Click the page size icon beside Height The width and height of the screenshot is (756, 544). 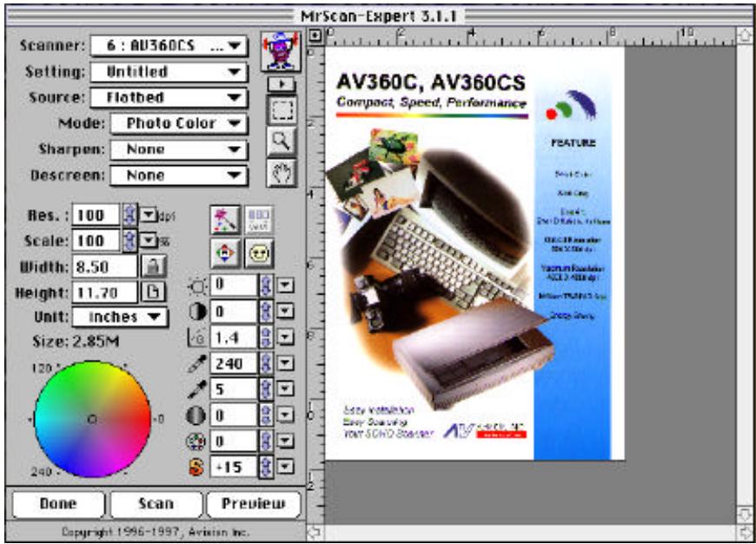pos(153,292)
